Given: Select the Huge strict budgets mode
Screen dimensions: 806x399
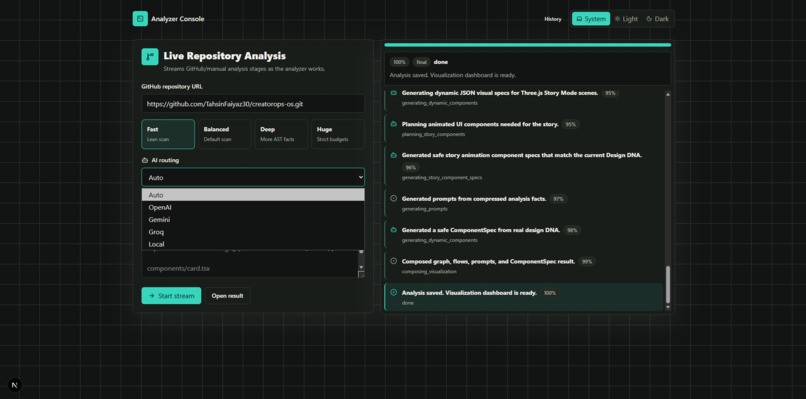Looking at the screenshot, I should (x=338, y=134).
